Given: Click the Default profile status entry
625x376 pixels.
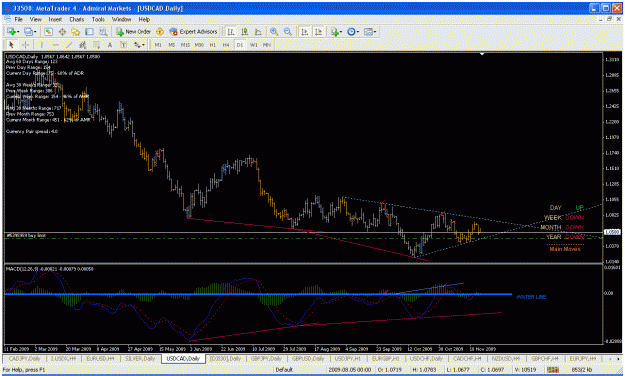Looking at the screenshot, I should pyautogui.click(x=284, y=370).
